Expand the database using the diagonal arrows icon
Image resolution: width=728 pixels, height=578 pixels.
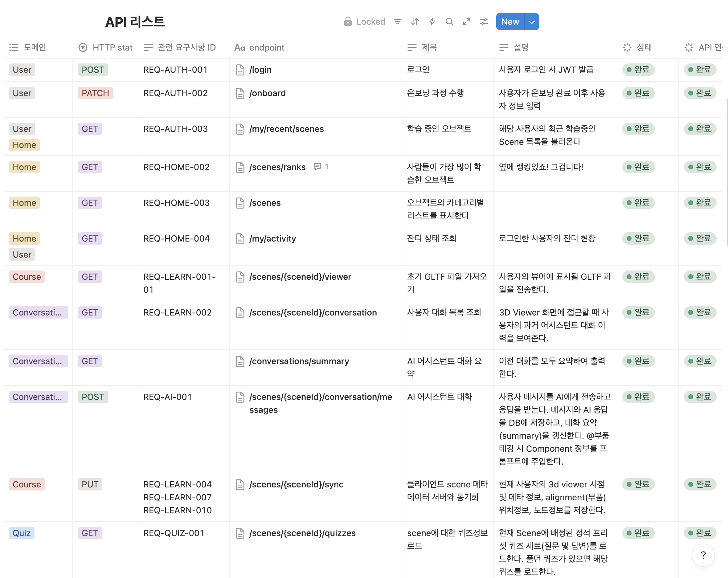click(467, 22)
